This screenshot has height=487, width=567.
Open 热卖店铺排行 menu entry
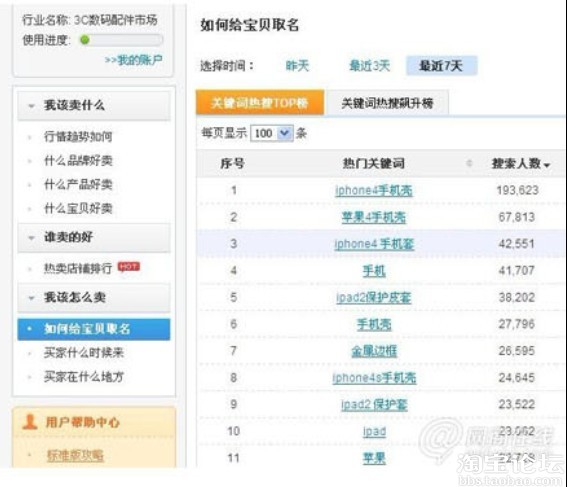click(x=78, y=268)
